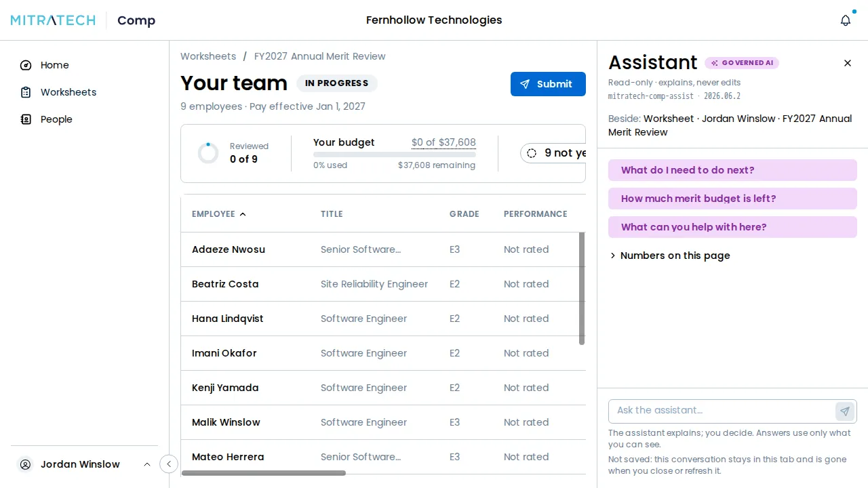Click the 9 not yet reviewed filter chip

553,153
